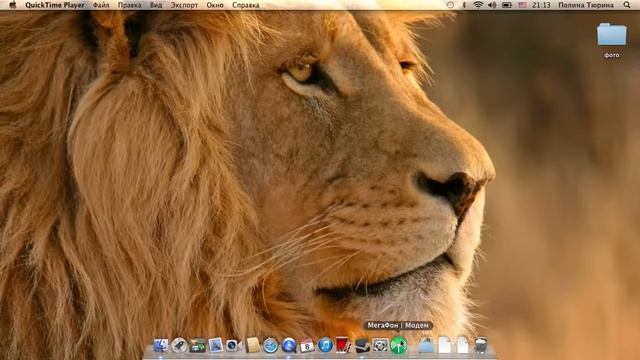
Task: Open the Справка menu
Action: (245, 5)
